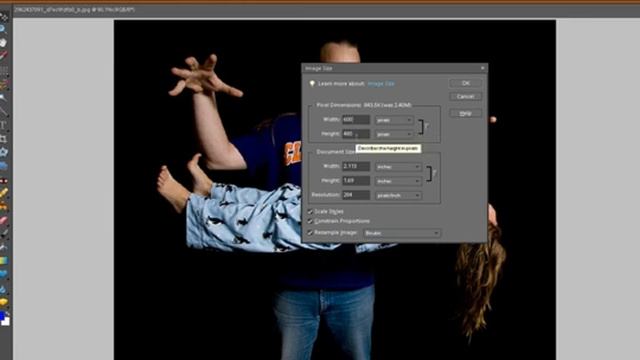
Task: Select the Lasso tool
Action: [3, 84]
